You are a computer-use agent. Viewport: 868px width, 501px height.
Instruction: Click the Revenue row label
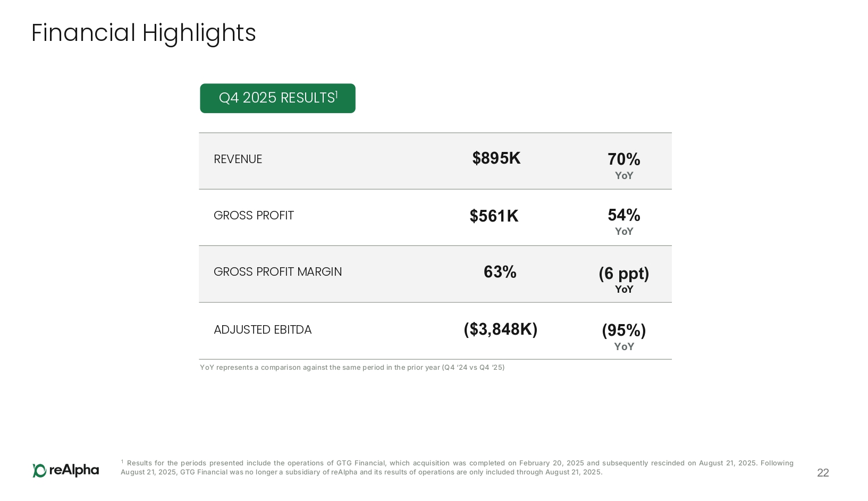point(238,159)
